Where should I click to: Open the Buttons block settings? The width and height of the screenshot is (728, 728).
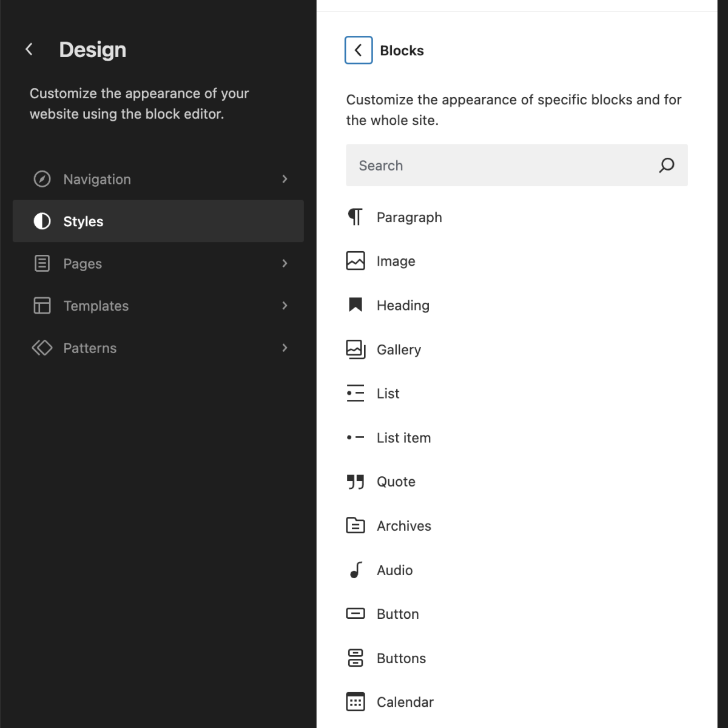(x=401, y=658)
